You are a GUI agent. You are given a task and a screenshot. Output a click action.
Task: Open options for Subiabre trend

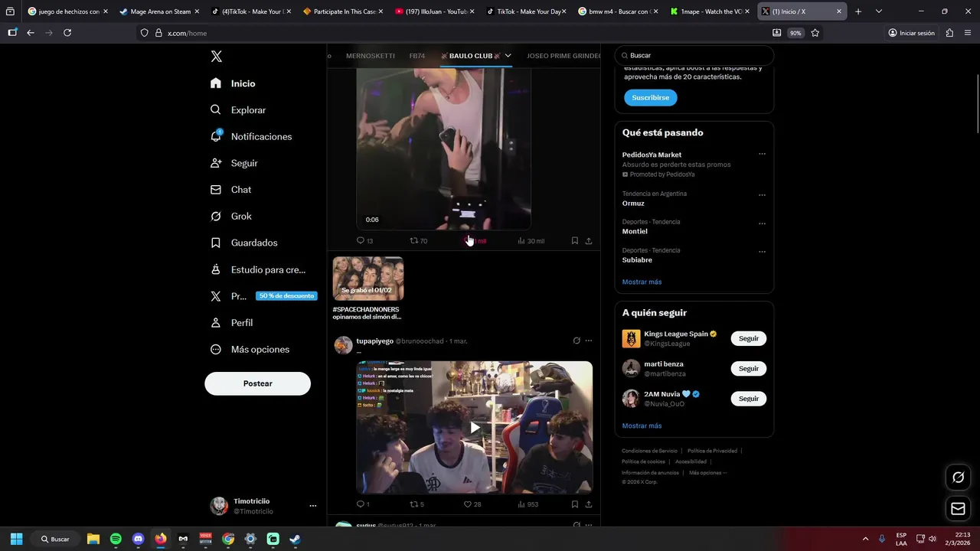[762, 251]
